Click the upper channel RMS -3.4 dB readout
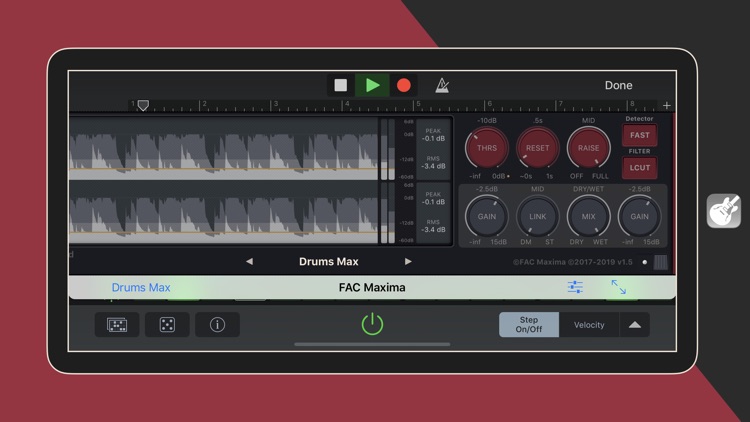This screenshot has width=750, height=422. 433,163
